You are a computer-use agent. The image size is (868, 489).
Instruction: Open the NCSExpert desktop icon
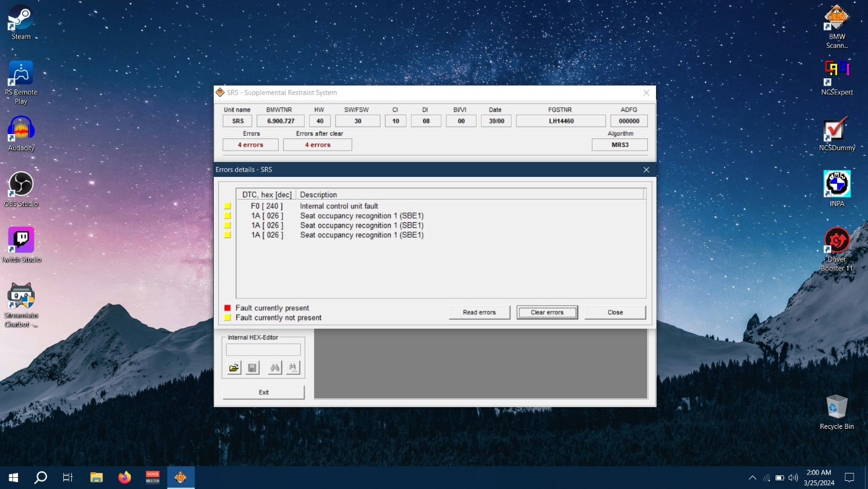836,77
